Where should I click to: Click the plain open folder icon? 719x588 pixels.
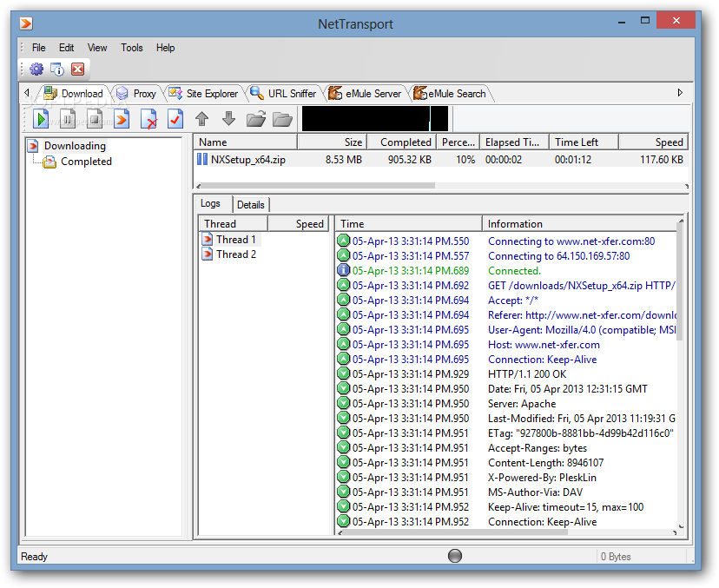(x=282, y=120)
